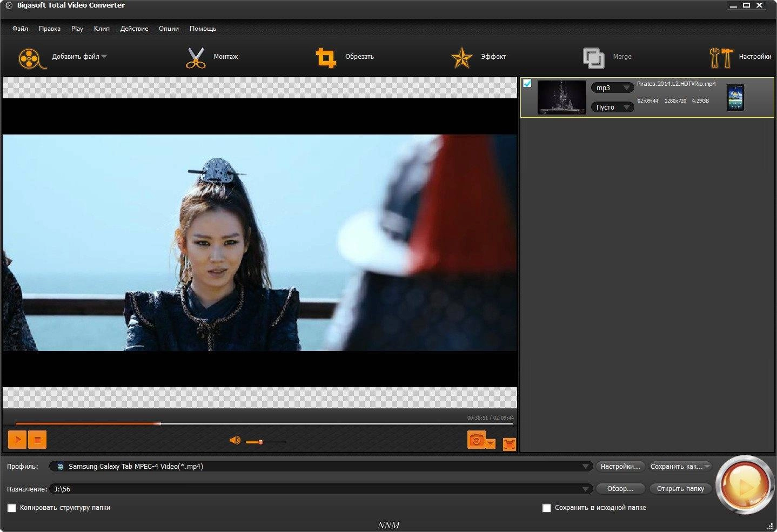777x532 pixels.
Task: Open the Пусто subtitle dropdown
Action: click(612, 107)
